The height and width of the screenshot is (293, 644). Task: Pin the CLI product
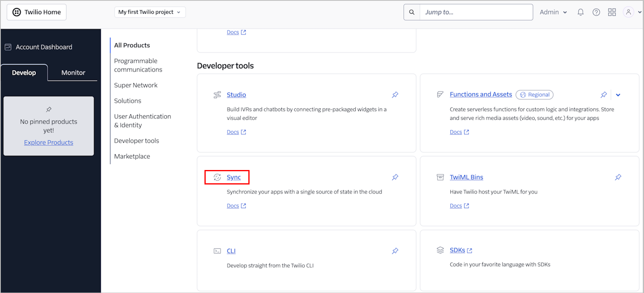pos(395,251)
